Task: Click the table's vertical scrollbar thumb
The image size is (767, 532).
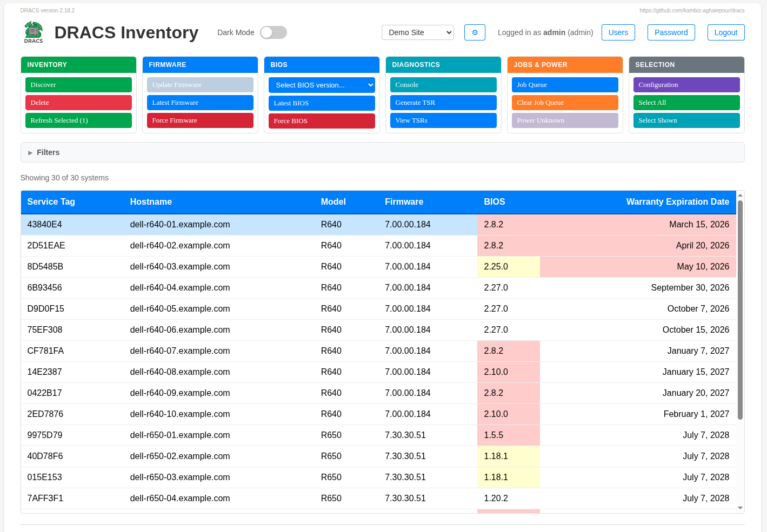Action: click(x=741, y=309)
